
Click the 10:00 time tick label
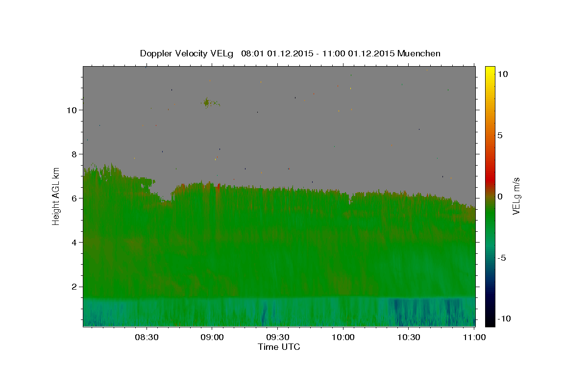point(343,337)
